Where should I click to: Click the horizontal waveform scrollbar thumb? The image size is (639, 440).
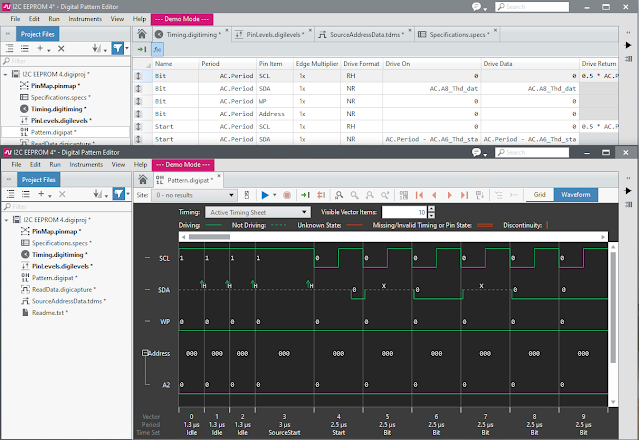[x=209, y=237]
